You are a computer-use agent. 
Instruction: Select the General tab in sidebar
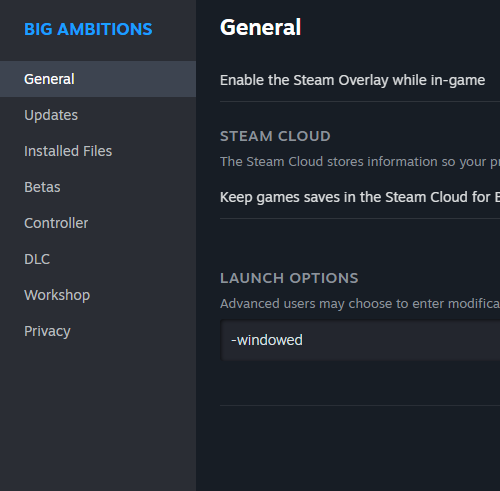tap(98, 79)
